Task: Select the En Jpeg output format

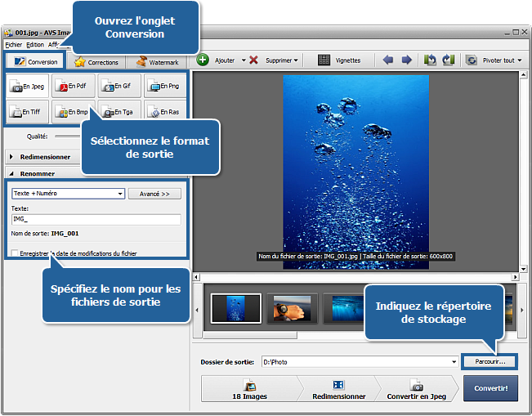Action: click(x=29, y=86)
